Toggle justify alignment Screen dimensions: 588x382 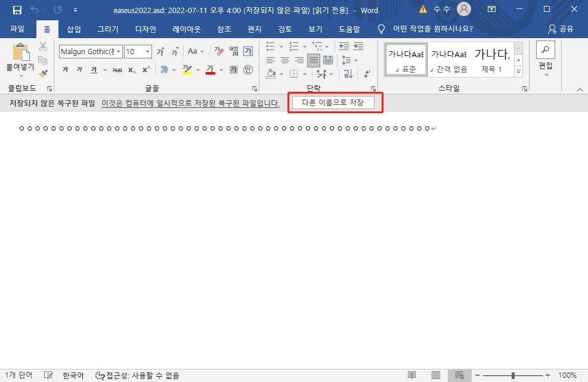tap(313, 60)
